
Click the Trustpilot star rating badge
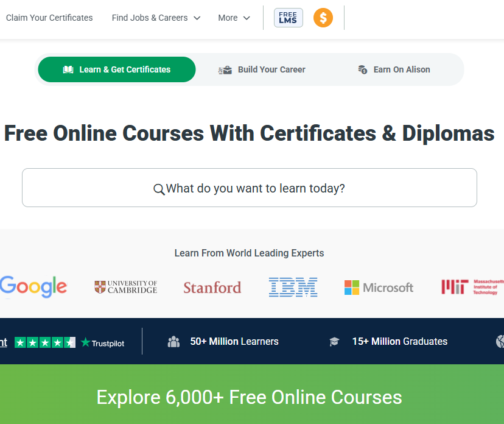[45, 342]
